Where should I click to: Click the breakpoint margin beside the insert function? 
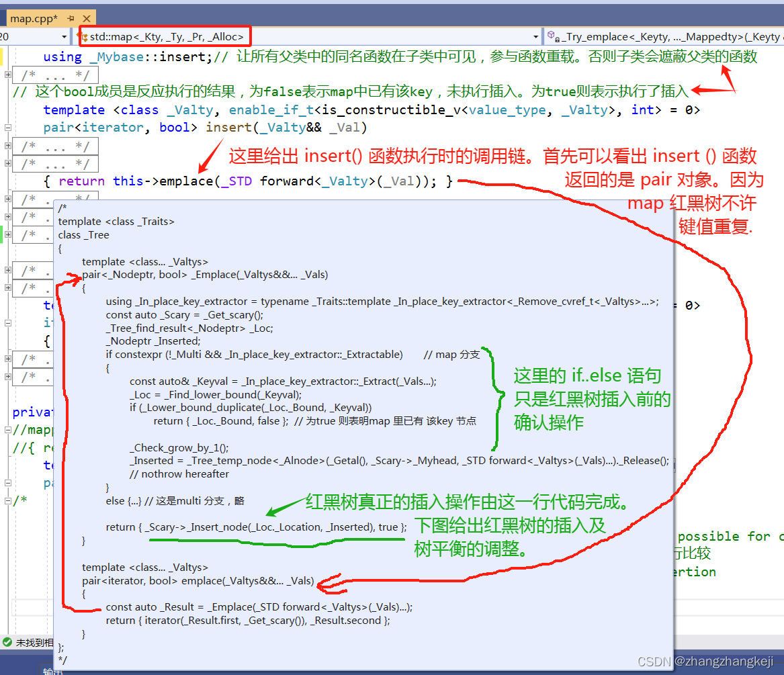[3, 129]
